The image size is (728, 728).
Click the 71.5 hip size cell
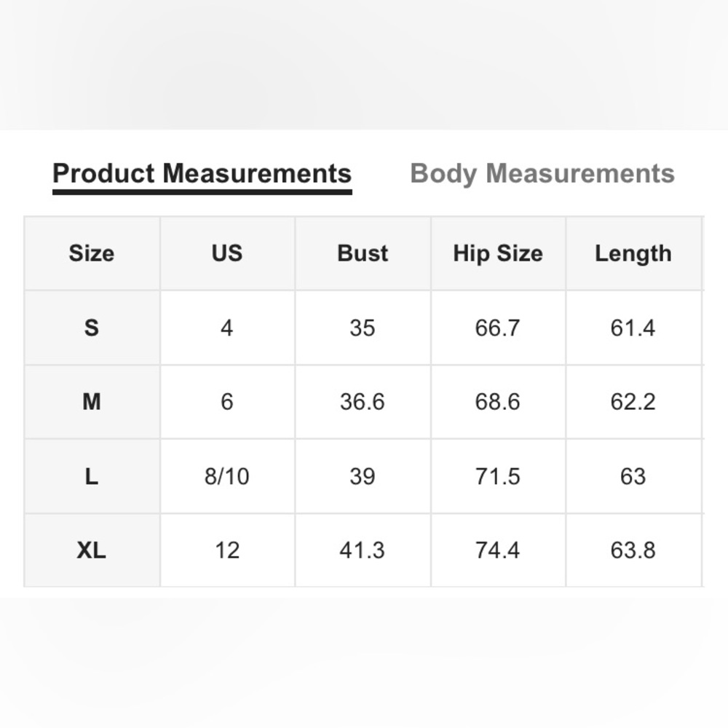498,476
